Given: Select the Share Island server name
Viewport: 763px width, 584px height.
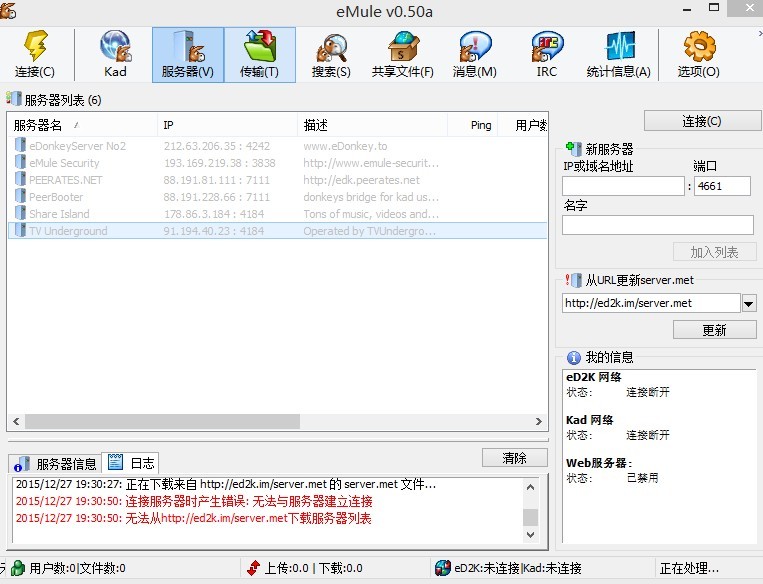Looking at the screenshot, I should (x=59, y=214).
